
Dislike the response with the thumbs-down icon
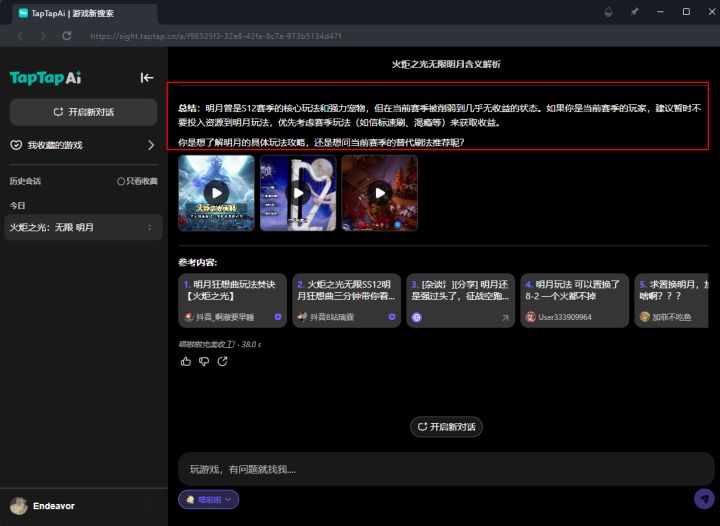[204, 362]
